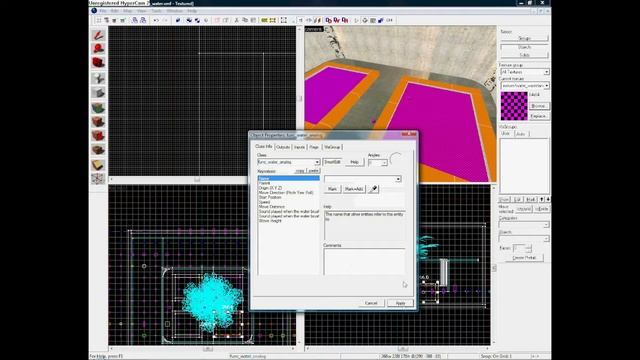
Task: Select the Clipping tool in left toolbar
Action: click(98, 164)
